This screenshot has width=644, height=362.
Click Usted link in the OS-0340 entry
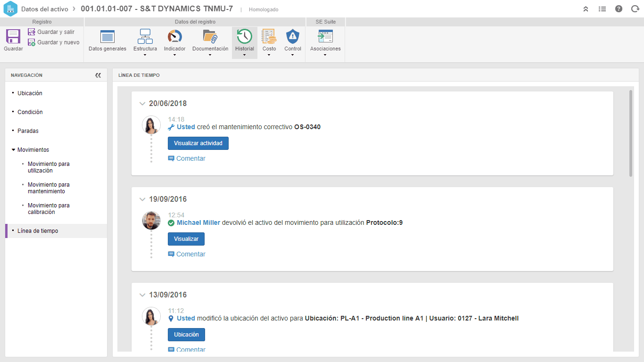click(x=186, y=127)
